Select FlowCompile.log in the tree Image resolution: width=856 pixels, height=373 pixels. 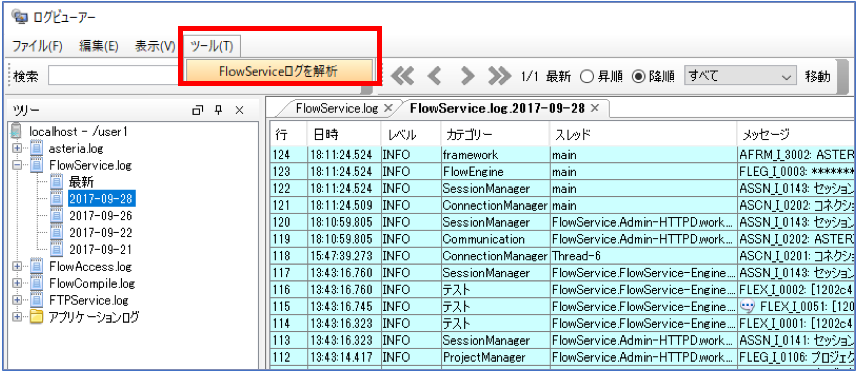pyautogui.click(x=91, y=283)
